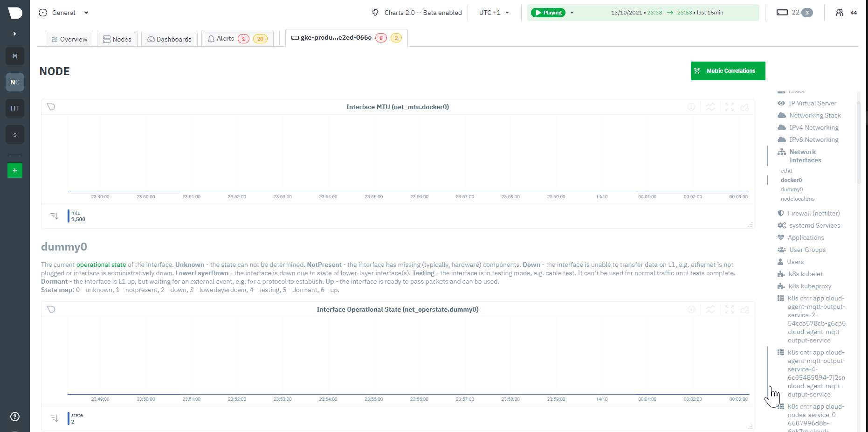Open the UTC +1 timezone dropdown
This screenshot has height=432, width=868.
493,13
